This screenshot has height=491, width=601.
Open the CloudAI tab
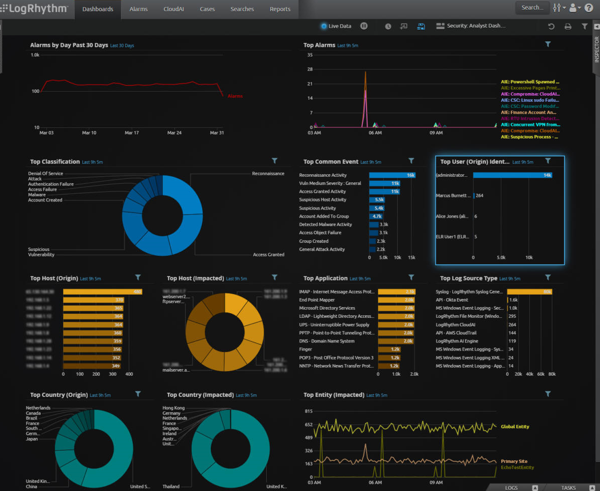174,9
